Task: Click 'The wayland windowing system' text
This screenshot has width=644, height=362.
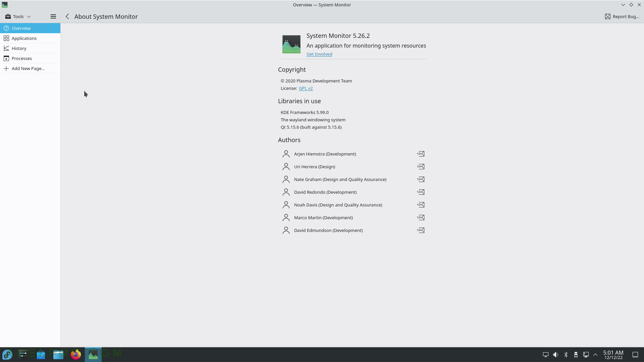Action: (x=313, y=120)
